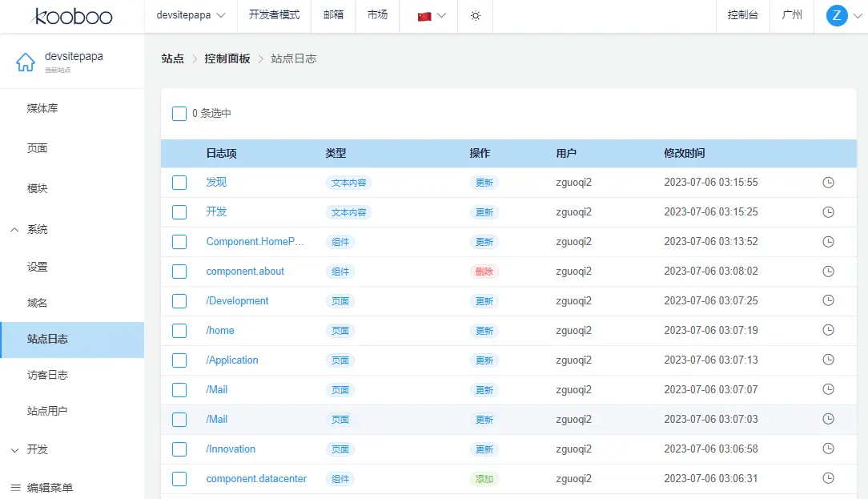
Task: Click history clock icon for component.datacenter row
Action: pos(829,479)
